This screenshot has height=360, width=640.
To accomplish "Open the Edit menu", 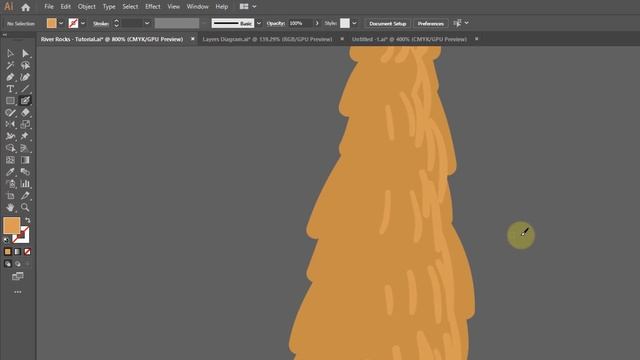I will [65, 7].
